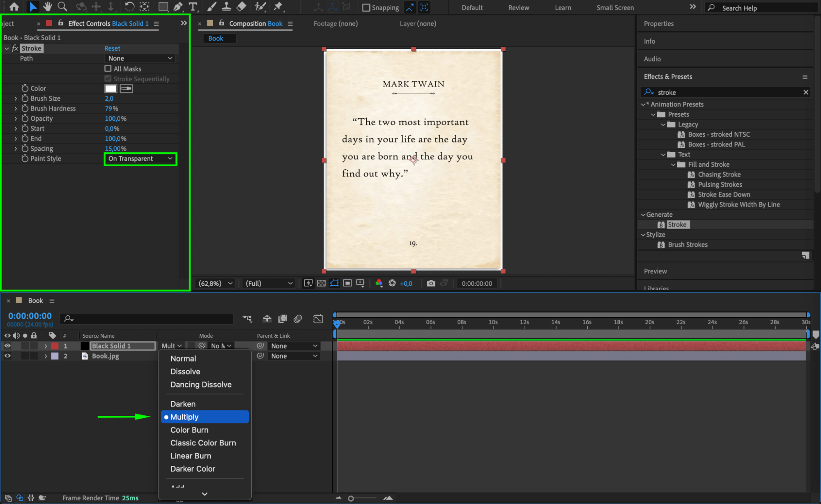Click the Color eyedropper icon
This screenshot has width=821, height=504.
tap(126, 89)
